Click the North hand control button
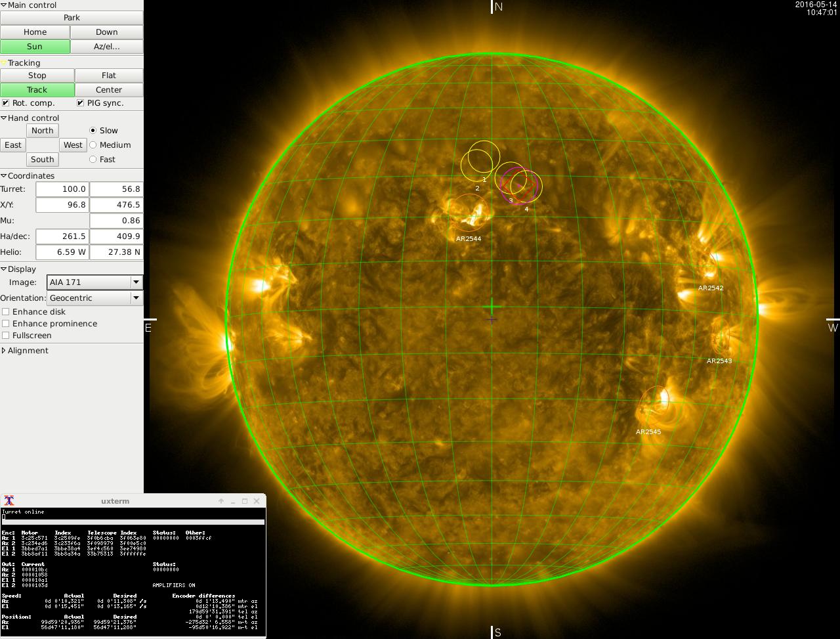The height and width of the screenshot is (639, 840). 42,131
